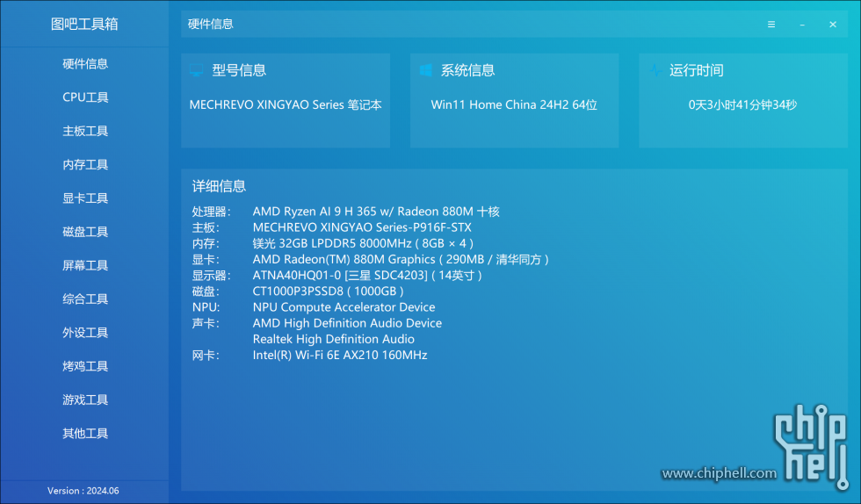The width and height of the screenshot is (861, 504).
Task: Click the uptime value 0天3小时41分钟34秒
Action: tap(742, 104)
